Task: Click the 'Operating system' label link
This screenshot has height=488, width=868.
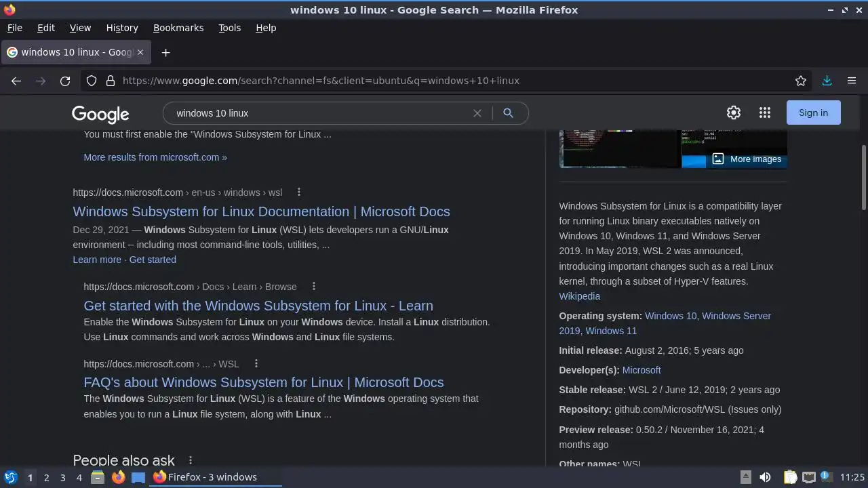Action: pyautogui.click(x=600, y=316)
